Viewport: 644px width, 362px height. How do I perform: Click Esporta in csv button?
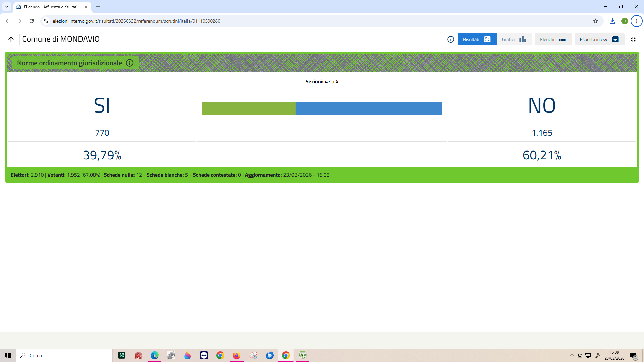(x=599, y=39)
